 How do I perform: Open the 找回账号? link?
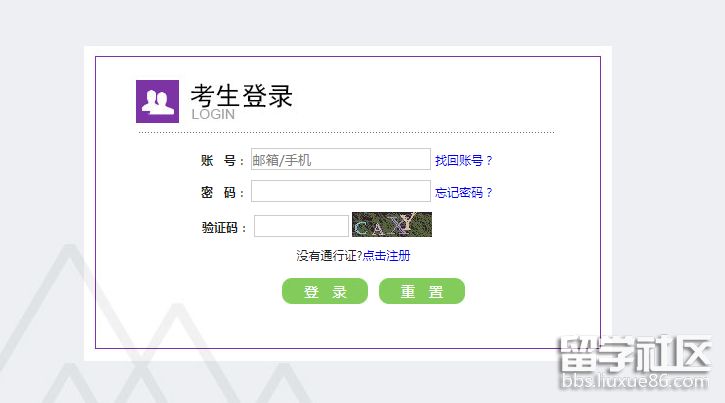click(464, 160)
